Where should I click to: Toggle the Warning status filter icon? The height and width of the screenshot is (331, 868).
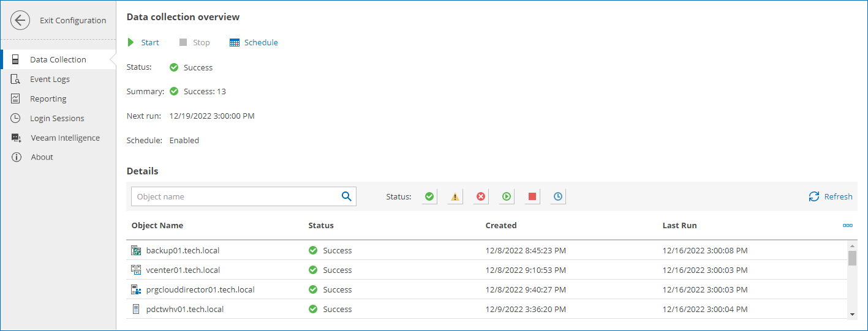tap(455, 196)
